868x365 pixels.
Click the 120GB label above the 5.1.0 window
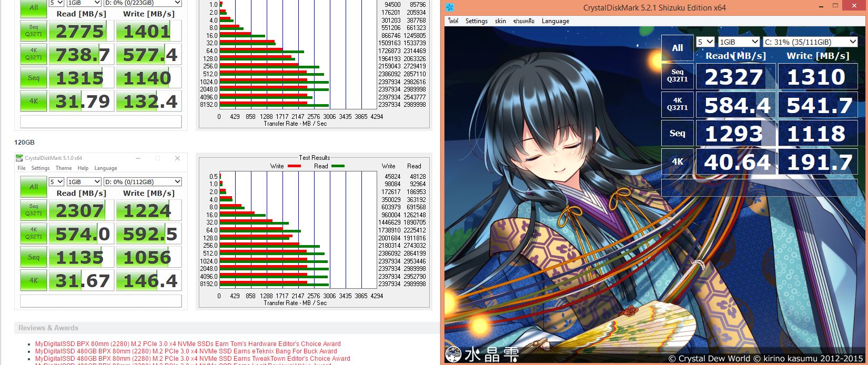(24, 143)
